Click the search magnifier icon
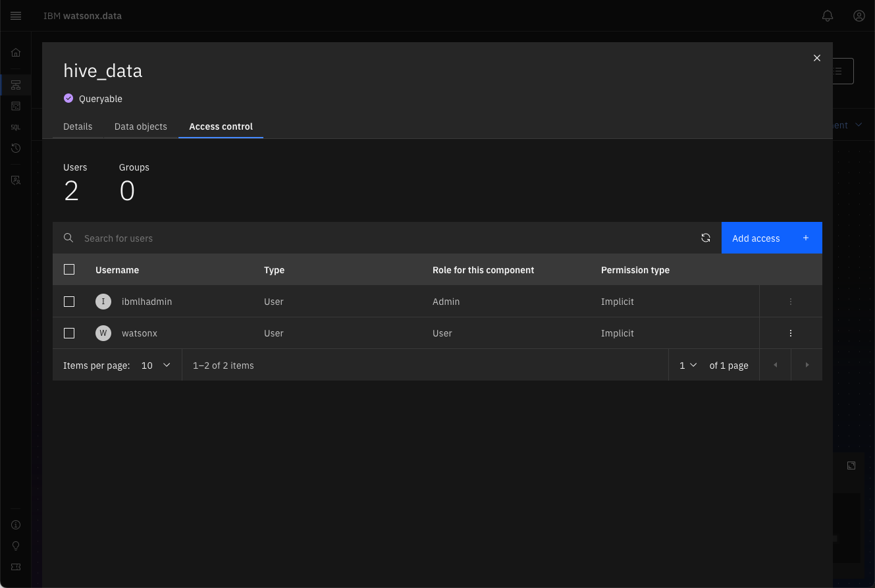875x588 pixels. pos(68,238)
